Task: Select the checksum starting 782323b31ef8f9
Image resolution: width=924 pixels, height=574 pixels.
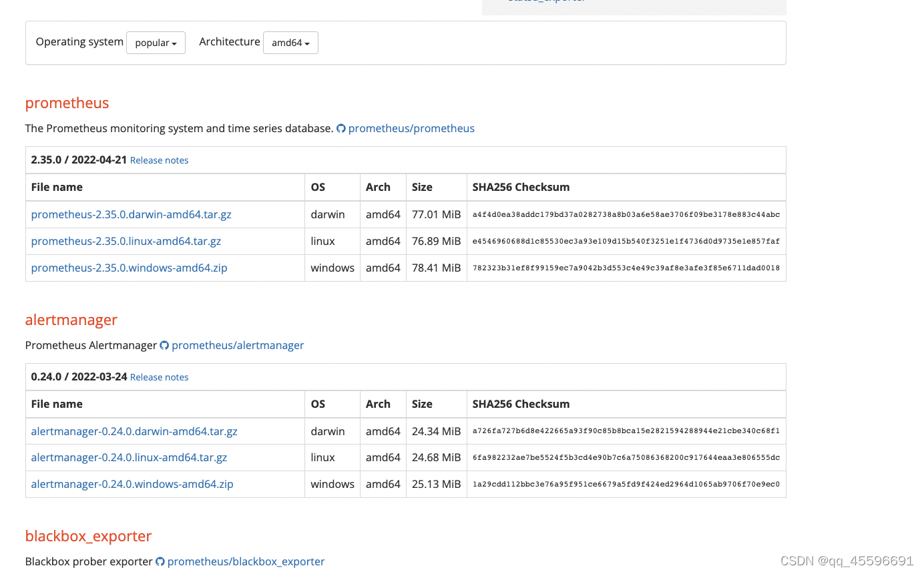Action: tap(626, 268)
